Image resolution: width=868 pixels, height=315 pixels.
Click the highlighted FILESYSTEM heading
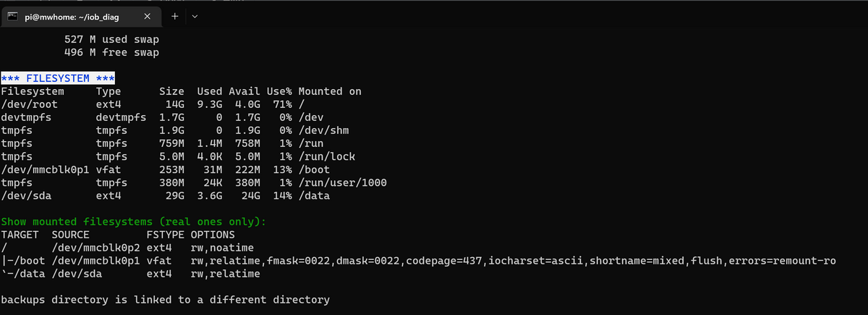click(59, 78)
